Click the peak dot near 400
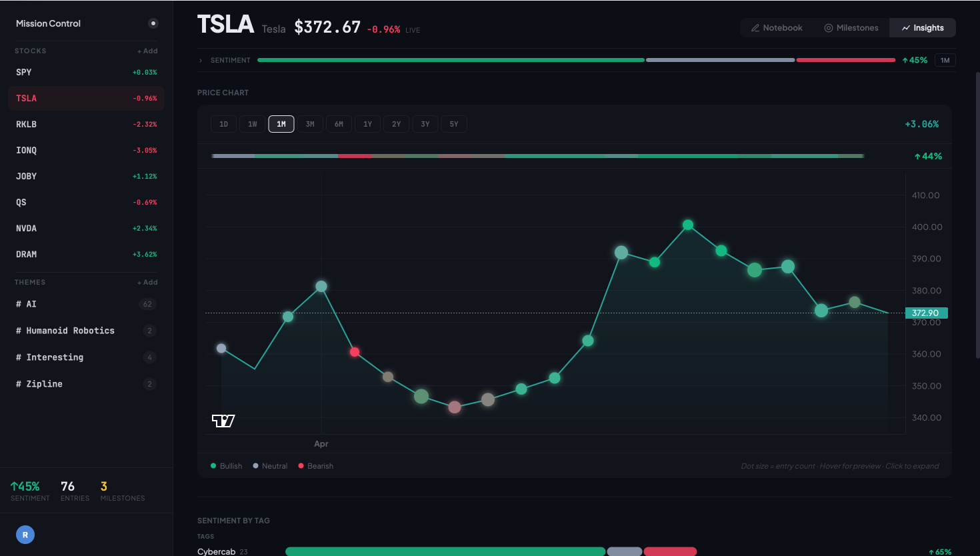The image size is (980, 556). pyautogui.click(x=688, y=225)
